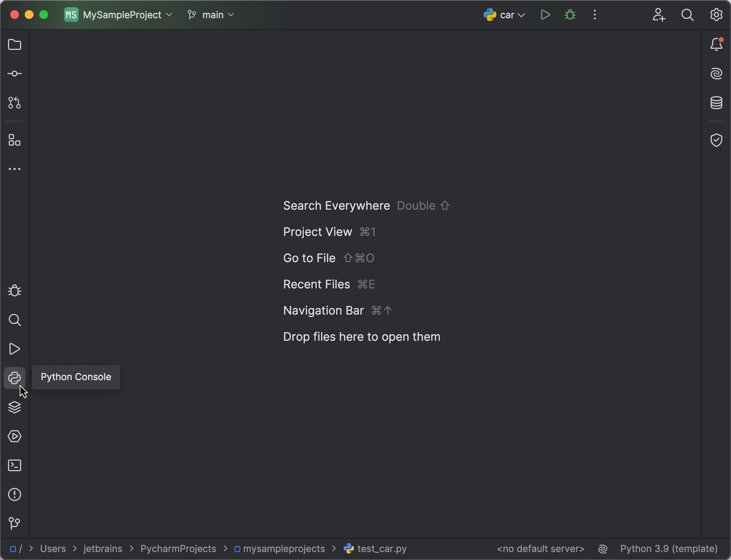Open the Terminal tool window
Image resolution: width=731 pixels, height=560 pixels.
pos(15,465)
